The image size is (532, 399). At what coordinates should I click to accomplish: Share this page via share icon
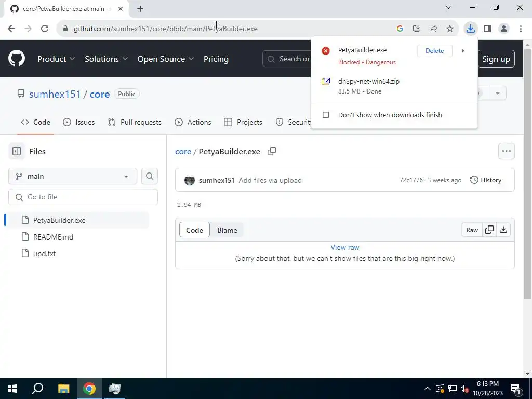click(x=433, y=29)
